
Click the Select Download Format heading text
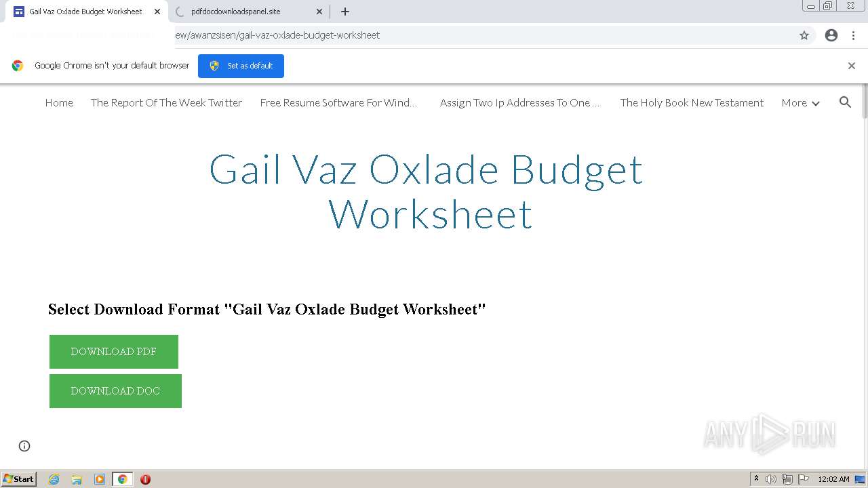[267, 310]
